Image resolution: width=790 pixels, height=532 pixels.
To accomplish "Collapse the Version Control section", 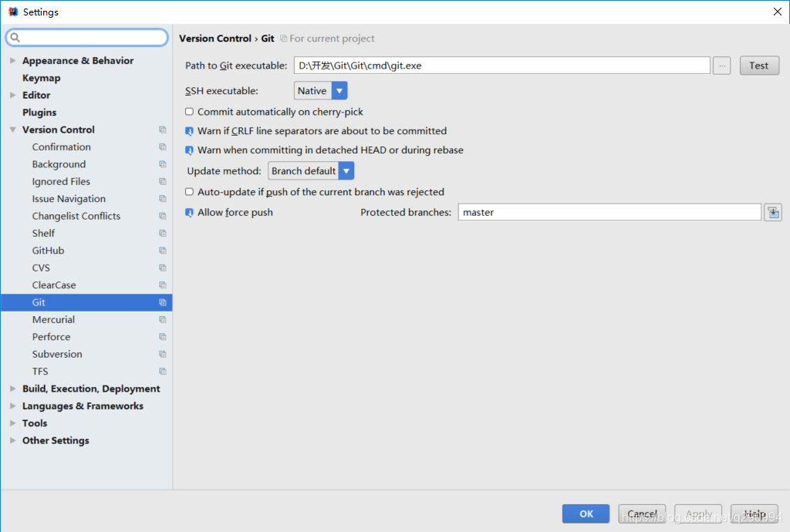I will point(12,130).
